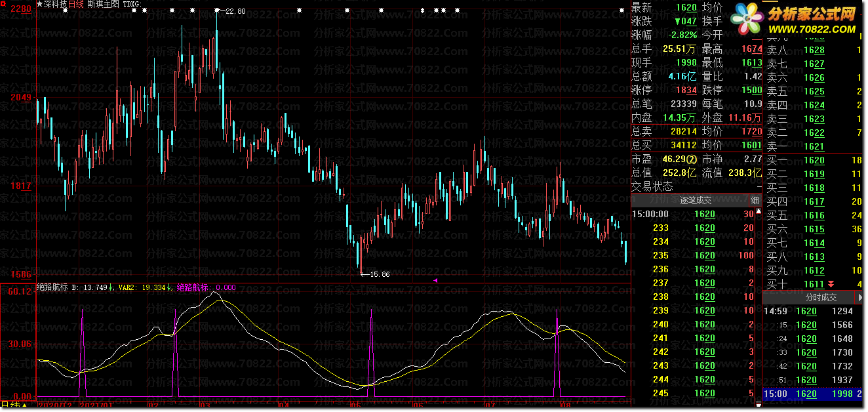Click the 细 detail button
The height and width of the screenshot is (412, 868).
755,201
